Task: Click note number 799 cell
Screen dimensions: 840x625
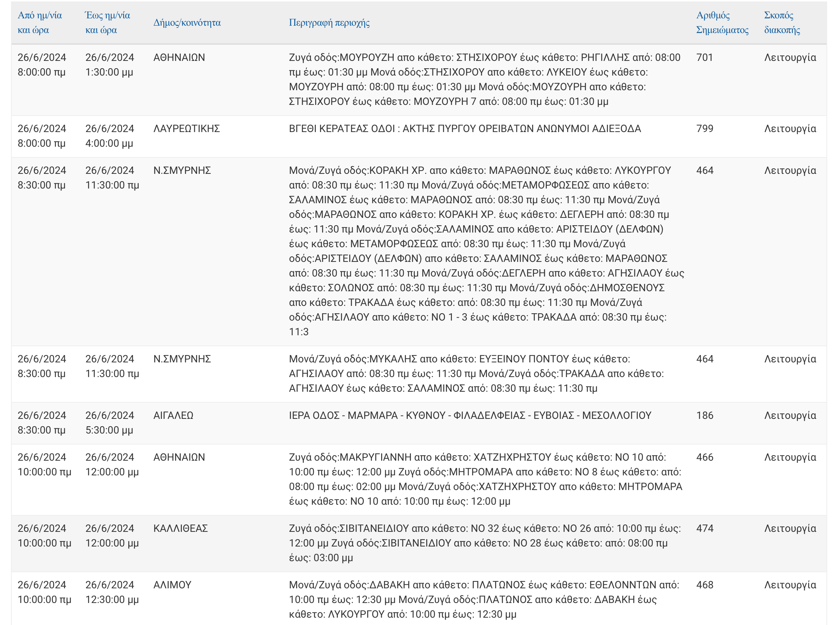Action: coord(704,129)
